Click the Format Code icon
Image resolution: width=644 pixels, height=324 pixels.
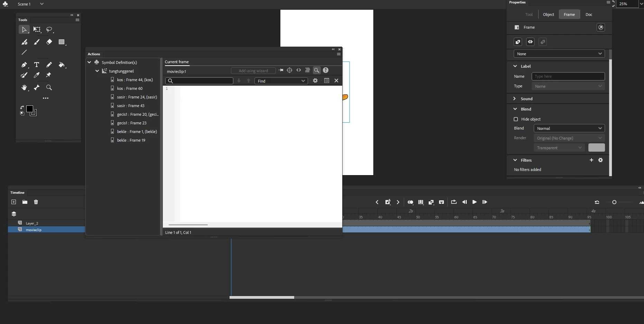[307, 70]
